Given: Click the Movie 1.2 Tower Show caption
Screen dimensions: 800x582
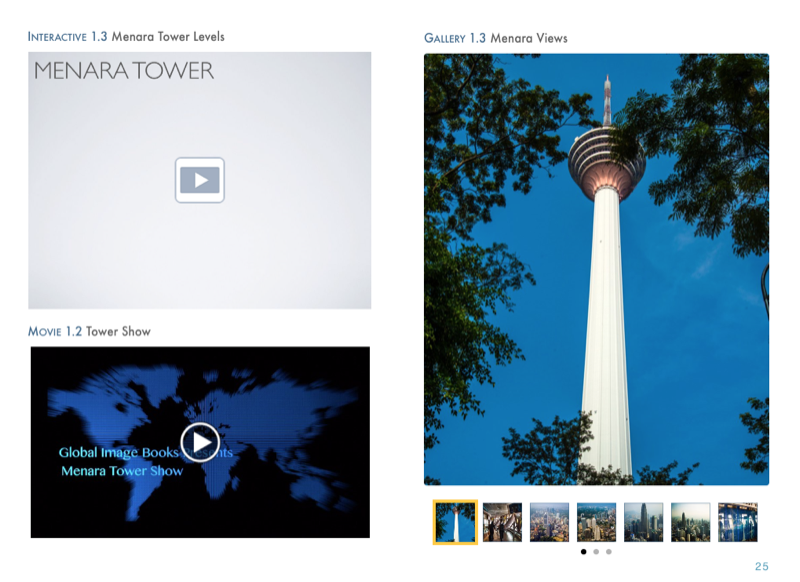Looking at the screenshot, I should click(89, 331).
